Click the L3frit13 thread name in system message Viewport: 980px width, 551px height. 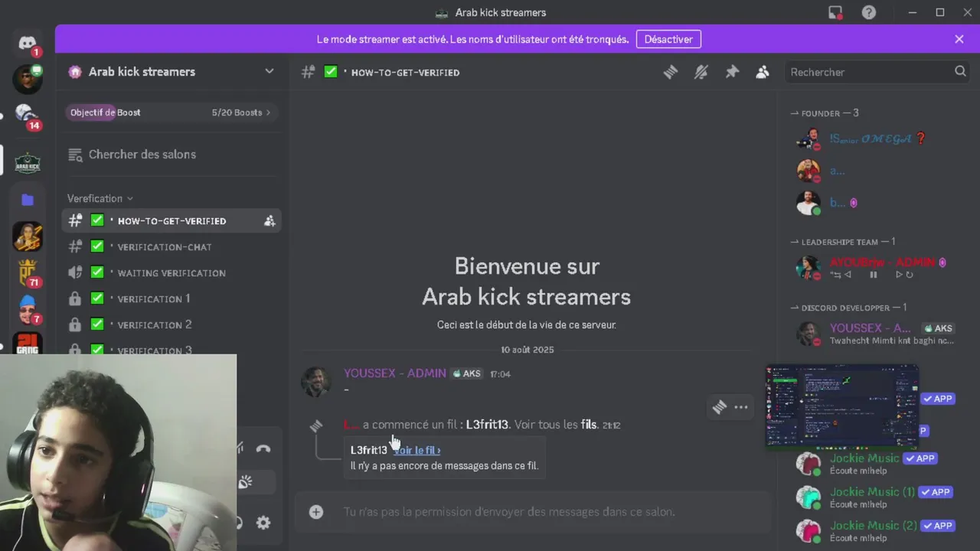click(x=487, y=425)
